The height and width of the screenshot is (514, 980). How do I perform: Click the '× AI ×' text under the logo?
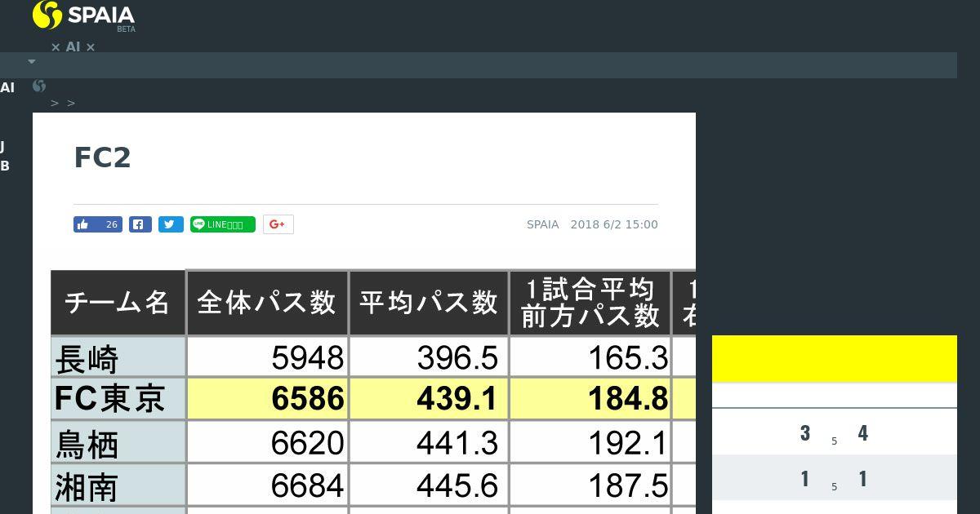pyautogui.click(x=73, y=47)
